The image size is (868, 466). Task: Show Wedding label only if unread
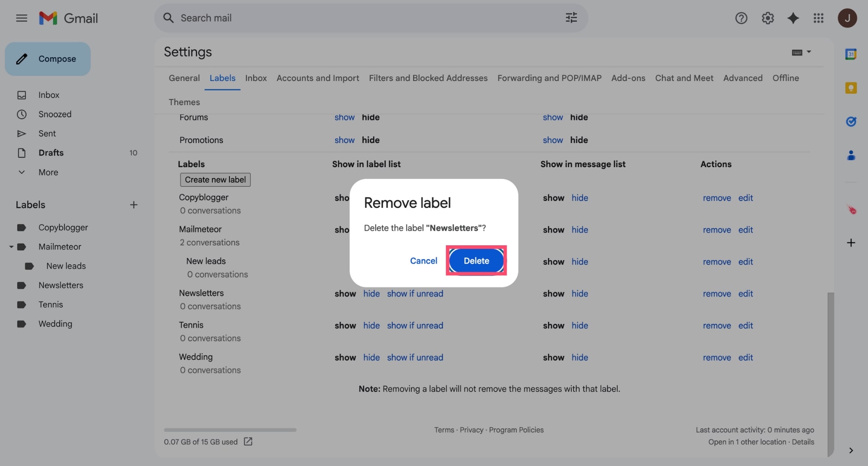point(415,357)
